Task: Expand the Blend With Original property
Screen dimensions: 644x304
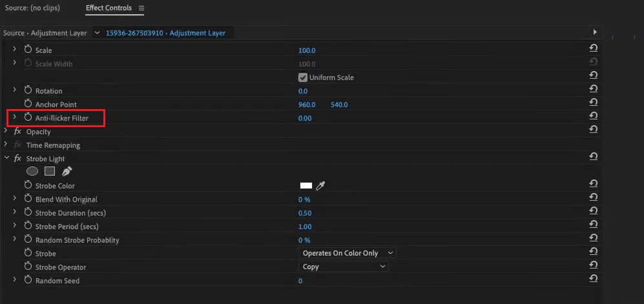Action: coord(14,198)
